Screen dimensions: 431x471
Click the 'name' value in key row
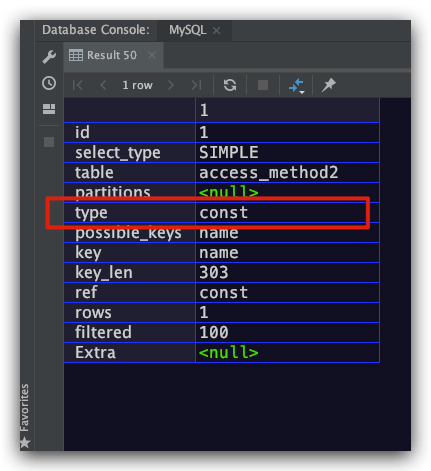click(287, 253)
